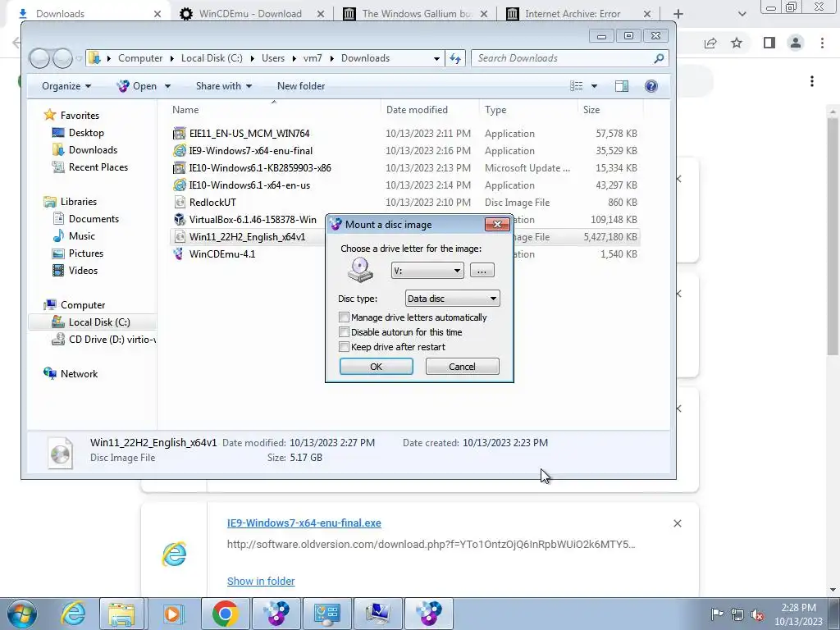This screenshot has width=840, height=630.
Task: Click the Search Downloads field
Action: tap(563, 58)
